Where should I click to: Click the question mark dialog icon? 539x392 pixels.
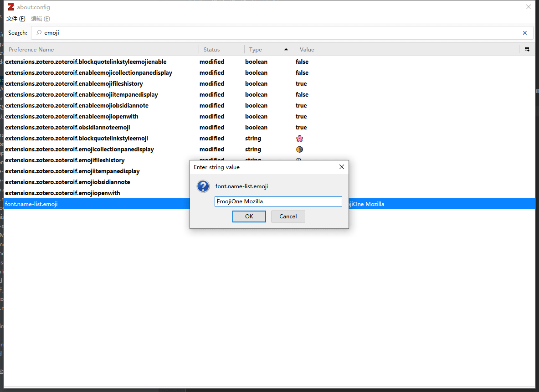[203, 186]
